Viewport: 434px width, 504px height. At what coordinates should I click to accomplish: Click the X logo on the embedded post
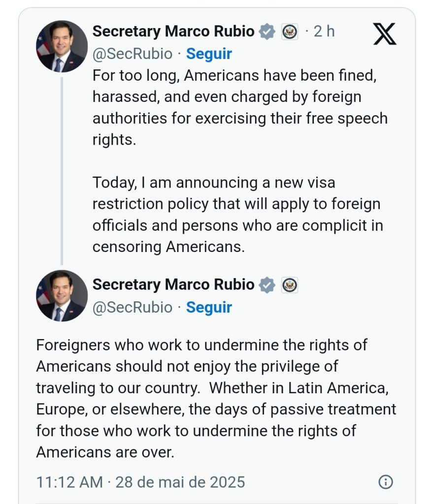coord(385,34)
